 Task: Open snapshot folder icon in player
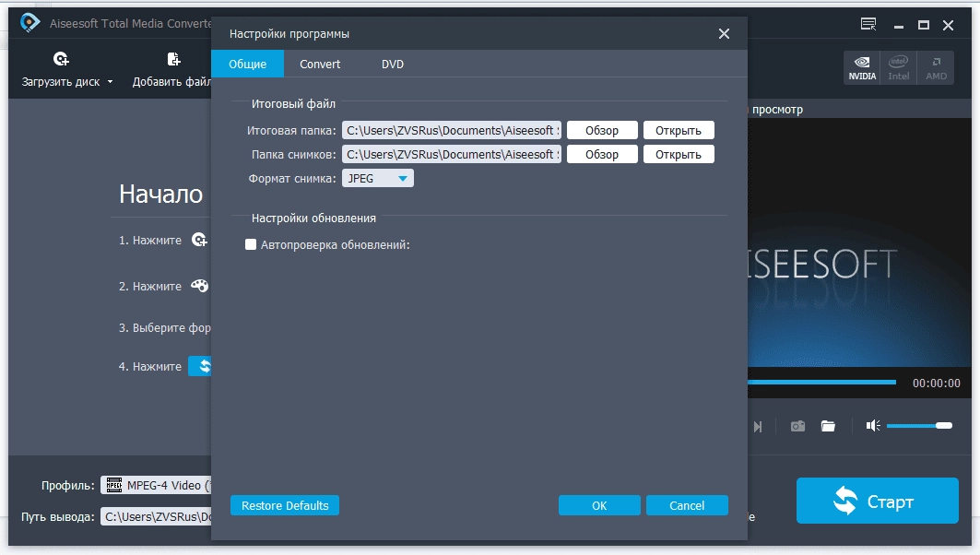pos(828,426)
